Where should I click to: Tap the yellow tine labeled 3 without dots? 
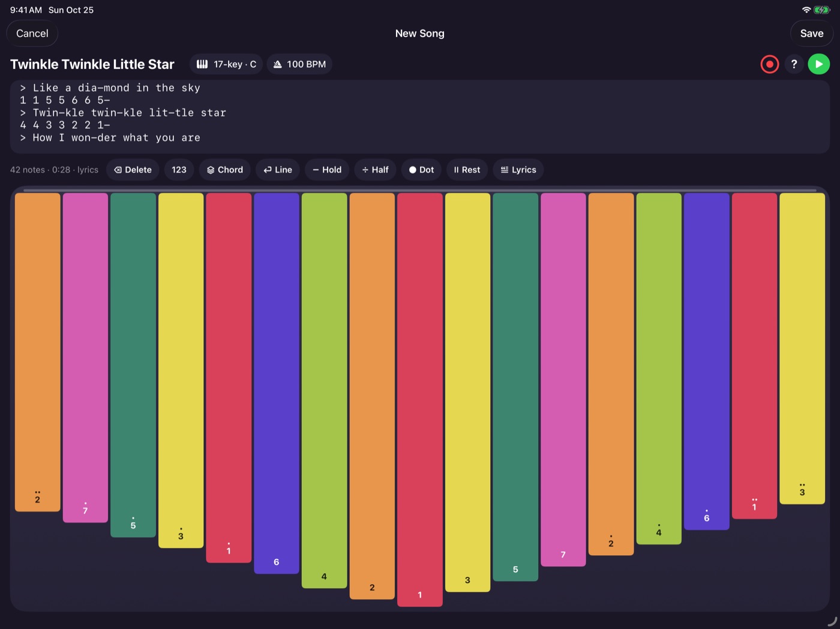pos(467,392)
